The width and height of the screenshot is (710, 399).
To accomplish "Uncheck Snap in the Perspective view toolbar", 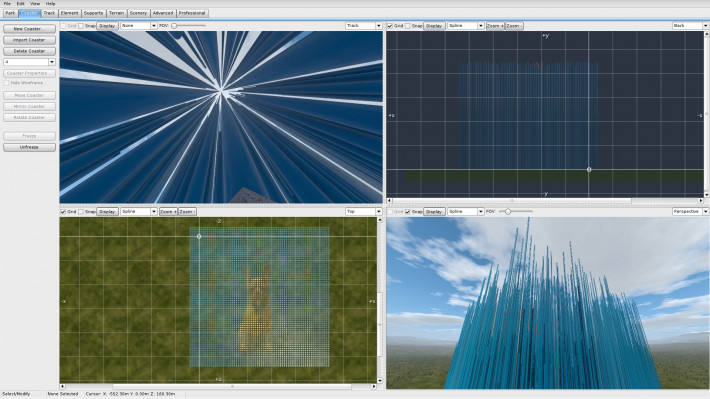I will click(408, 212).
